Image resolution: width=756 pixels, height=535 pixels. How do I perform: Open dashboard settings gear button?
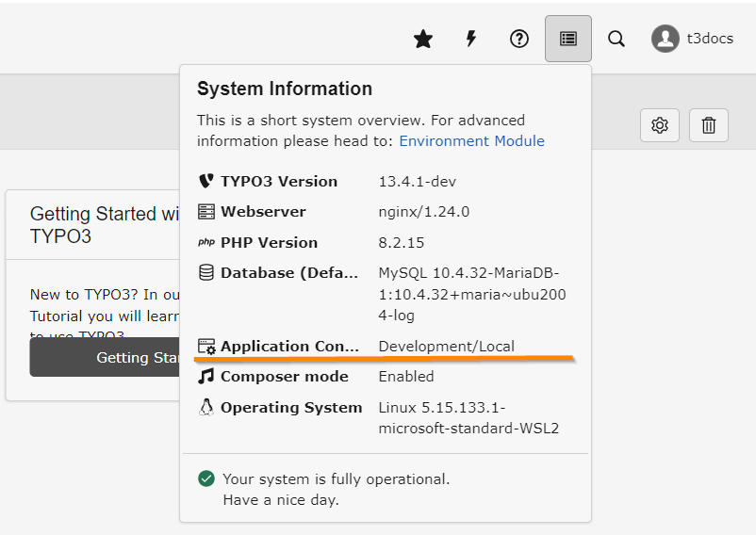(x=660, y=125)
